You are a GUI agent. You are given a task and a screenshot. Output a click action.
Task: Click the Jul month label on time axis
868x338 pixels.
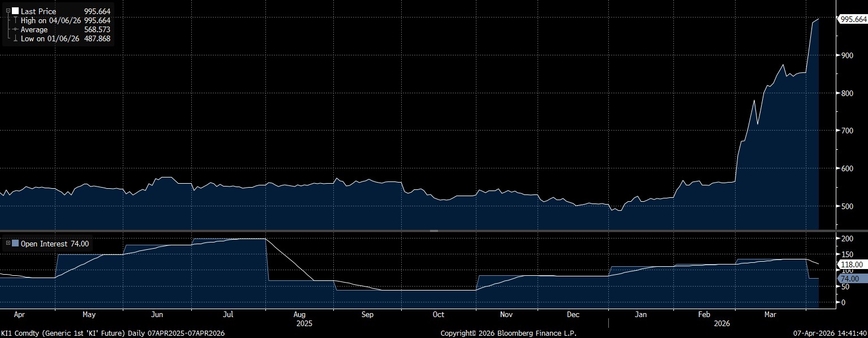coord(229,314)
